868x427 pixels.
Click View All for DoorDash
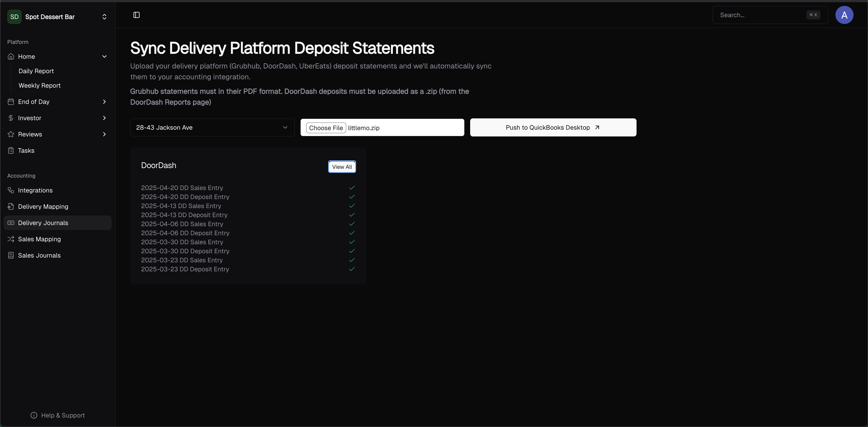pyautogui.click(x=342, y=167)
